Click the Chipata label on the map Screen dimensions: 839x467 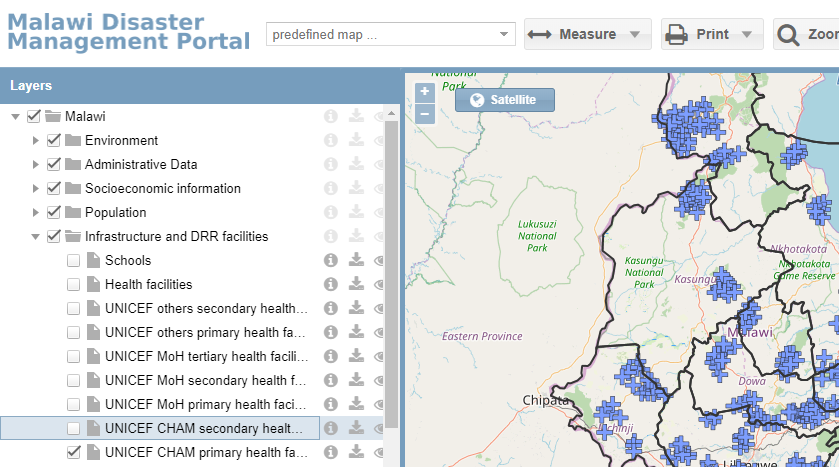[545, 400]
